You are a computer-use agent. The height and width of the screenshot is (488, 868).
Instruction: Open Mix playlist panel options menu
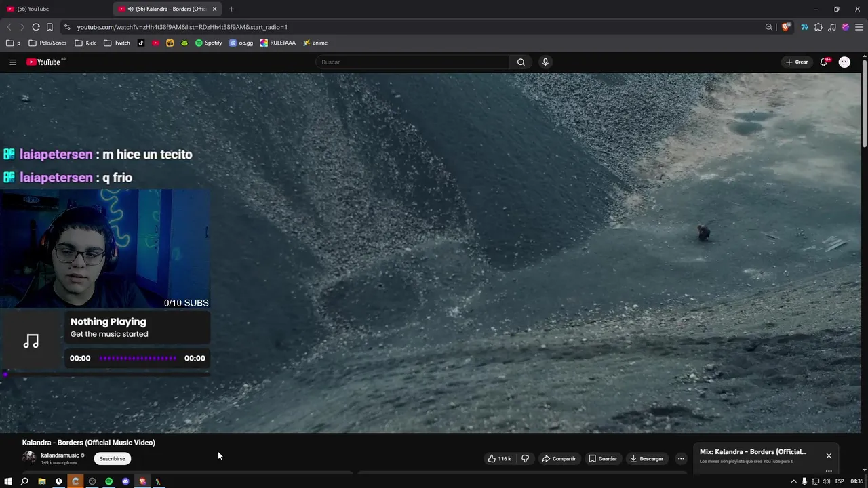click(829, 470)
